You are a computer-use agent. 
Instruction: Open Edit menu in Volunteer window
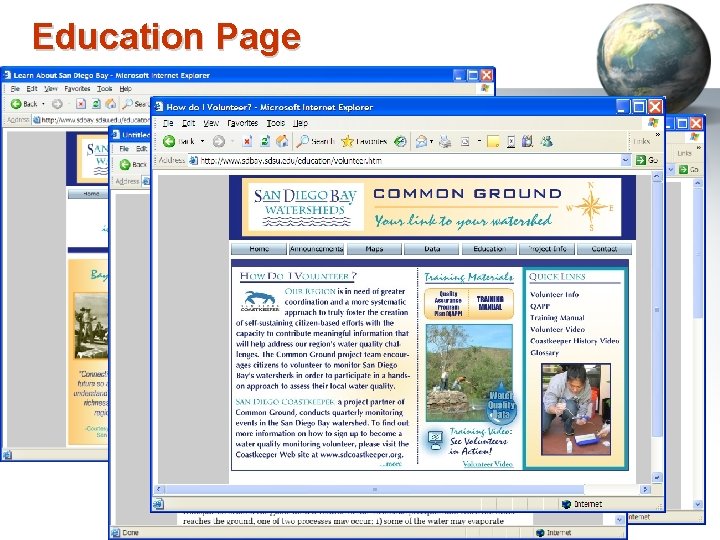[188, 123]
